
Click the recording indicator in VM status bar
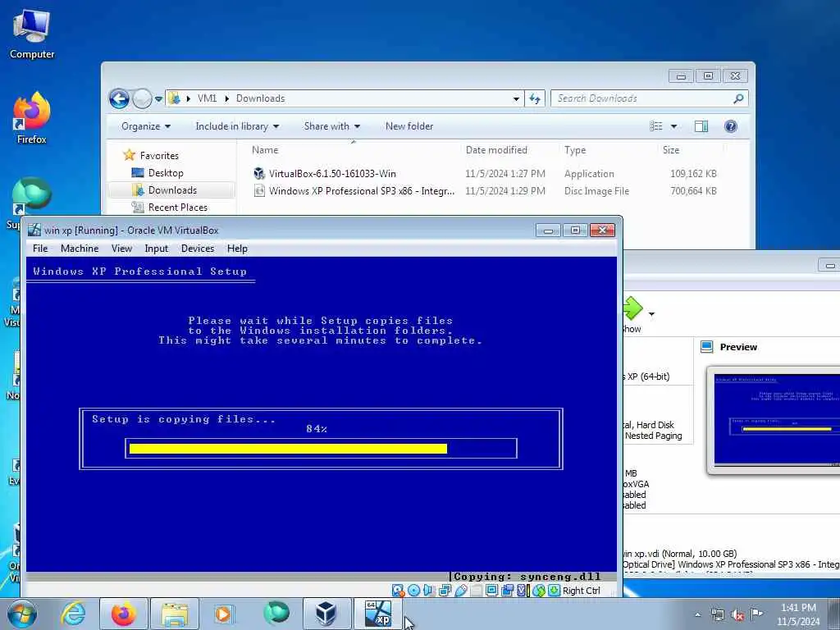click(x=507, y=591)
